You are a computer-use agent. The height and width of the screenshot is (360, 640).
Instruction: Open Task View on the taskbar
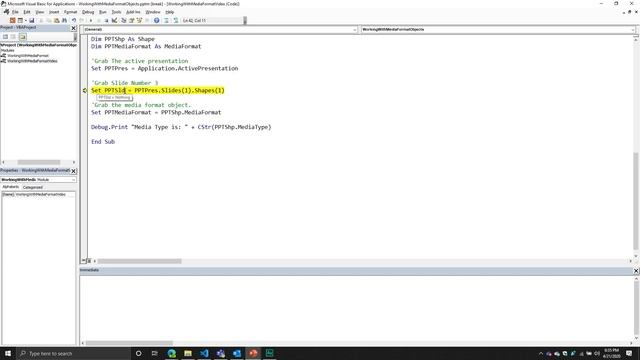pos(155,353)
